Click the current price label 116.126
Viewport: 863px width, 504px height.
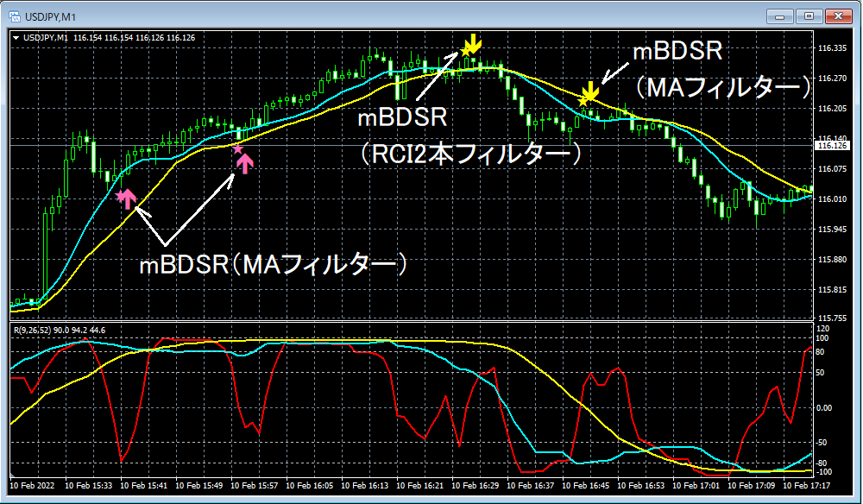pos(832,146)
